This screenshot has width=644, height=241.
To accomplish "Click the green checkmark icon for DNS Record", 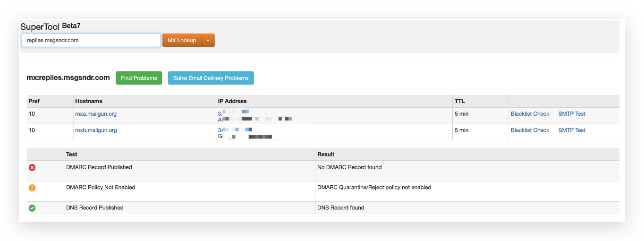I will (x=32, y=208).
